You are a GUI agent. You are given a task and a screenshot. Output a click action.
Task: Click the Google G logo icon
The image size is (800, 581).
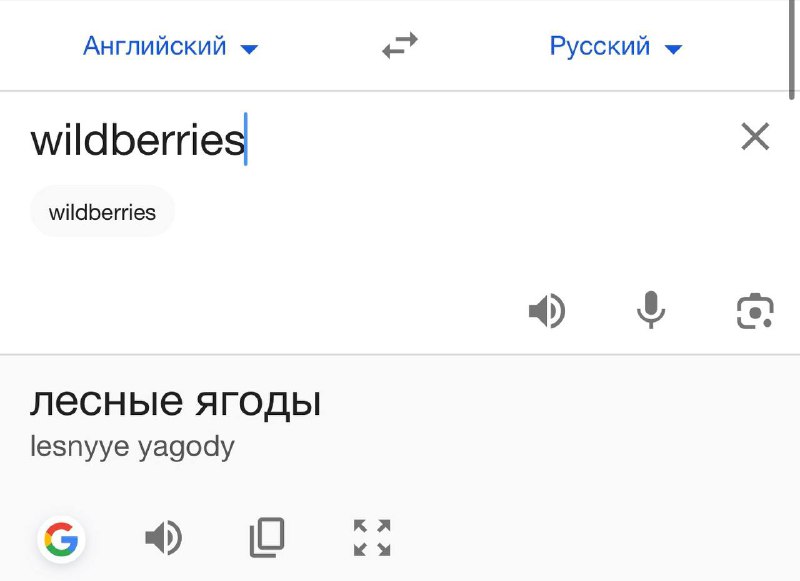click(61, 540)
